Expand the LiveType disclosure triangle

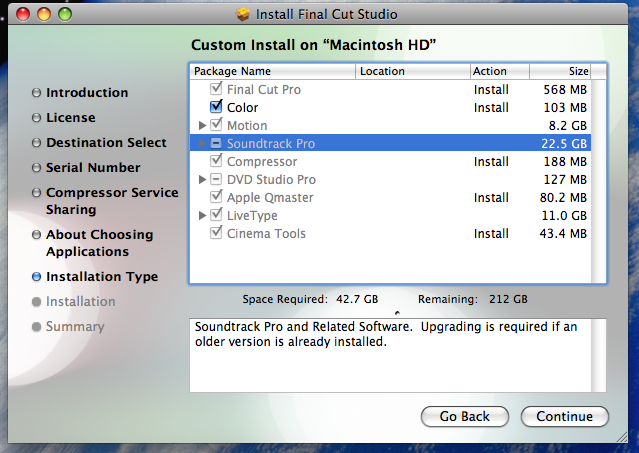tap(202, 215)
